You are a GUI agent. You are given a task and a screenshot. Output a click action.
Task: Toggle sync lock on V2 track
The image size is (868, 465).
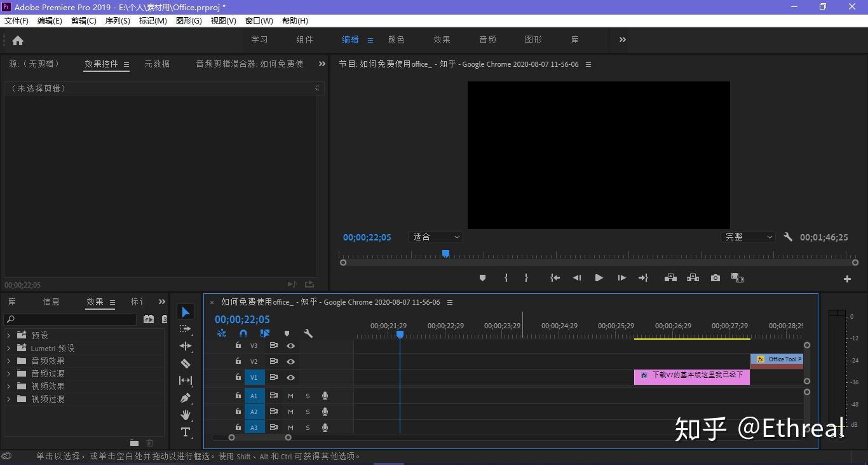[x=274, y=361]
